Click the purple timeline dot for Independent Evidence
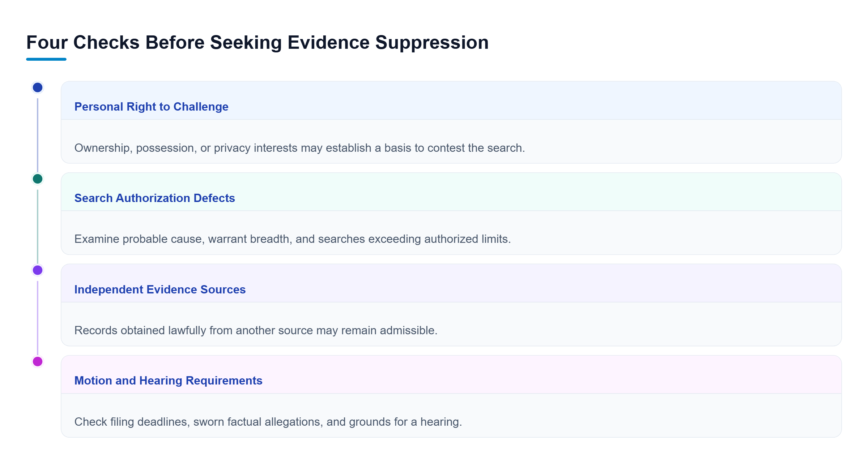Viewport: 868px width, 464px height. (38, 270)
